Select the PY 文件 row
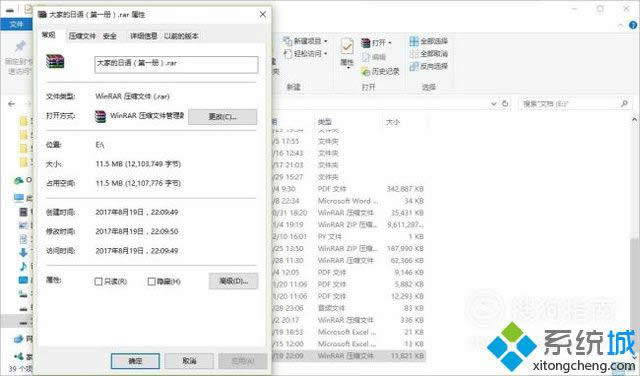This screenshot has width=640, height=376. 349,237
